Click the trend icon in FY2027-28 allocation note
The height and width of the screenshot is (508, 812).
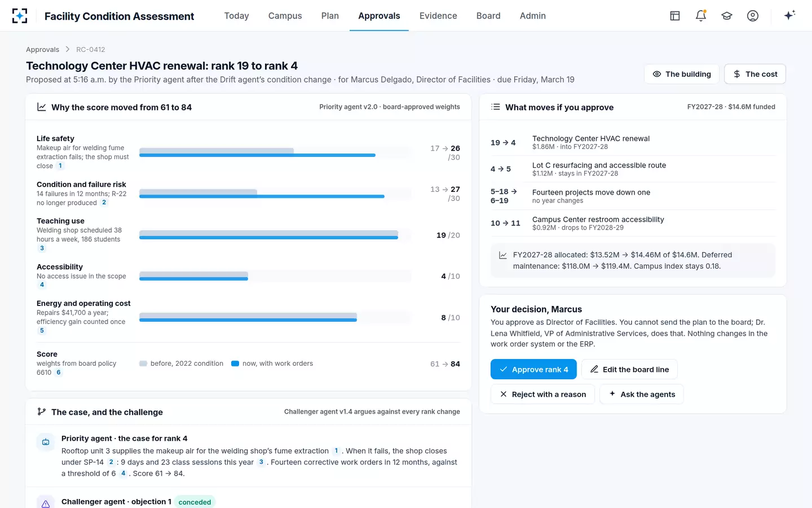click(503, 255)
